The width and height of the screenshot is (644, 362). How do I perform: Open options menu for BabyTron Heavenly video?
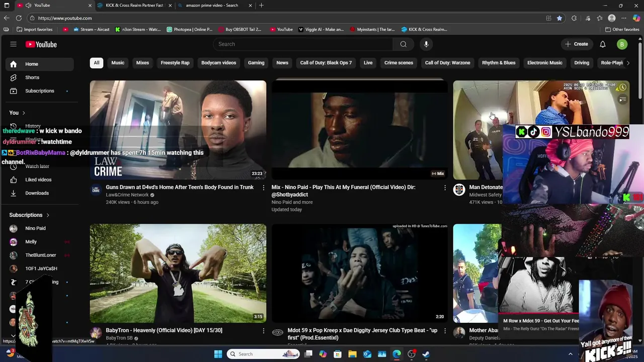point(263,331)
